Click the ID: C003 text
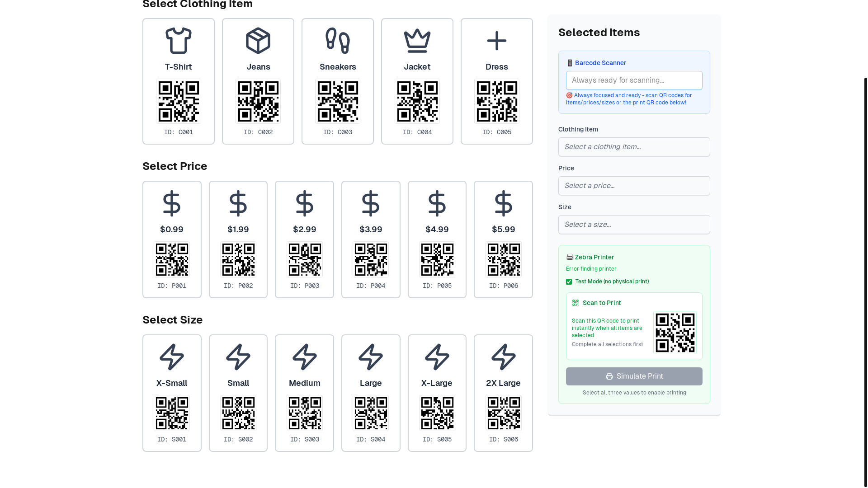 (338, 132)
